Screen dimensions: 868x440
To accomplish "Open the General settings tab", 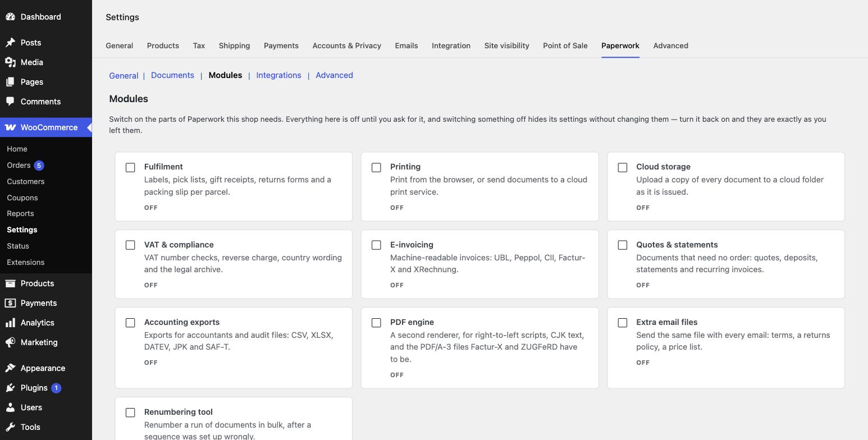I will pos(120,45).
